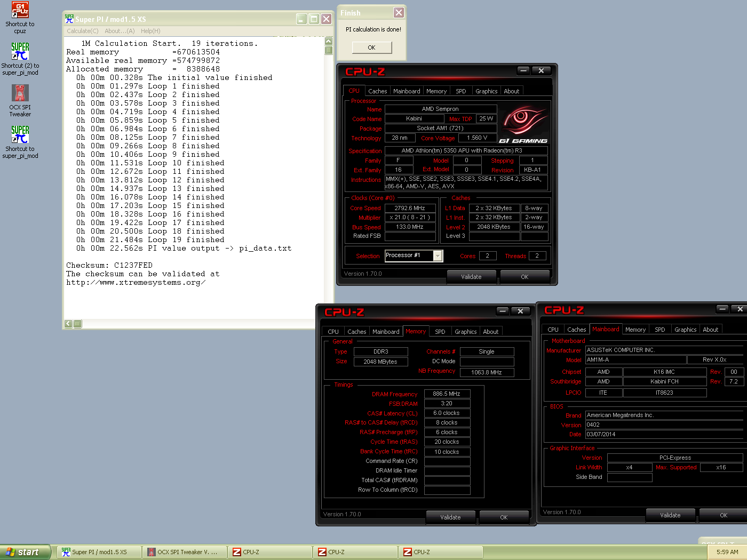Minimize the CPU-Z Mainboard window
Viewport: 747px width, 560px height.
coord(722,309)
